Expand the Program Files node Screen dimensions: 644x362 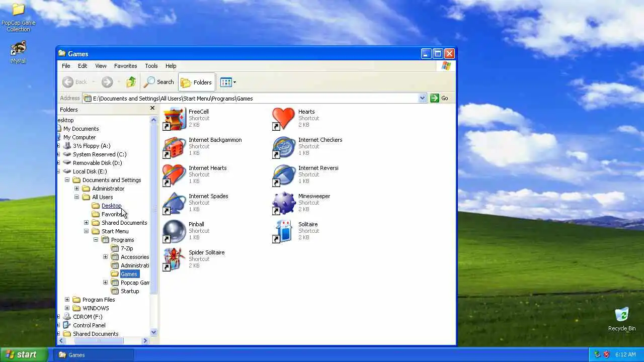click(67, 300)
